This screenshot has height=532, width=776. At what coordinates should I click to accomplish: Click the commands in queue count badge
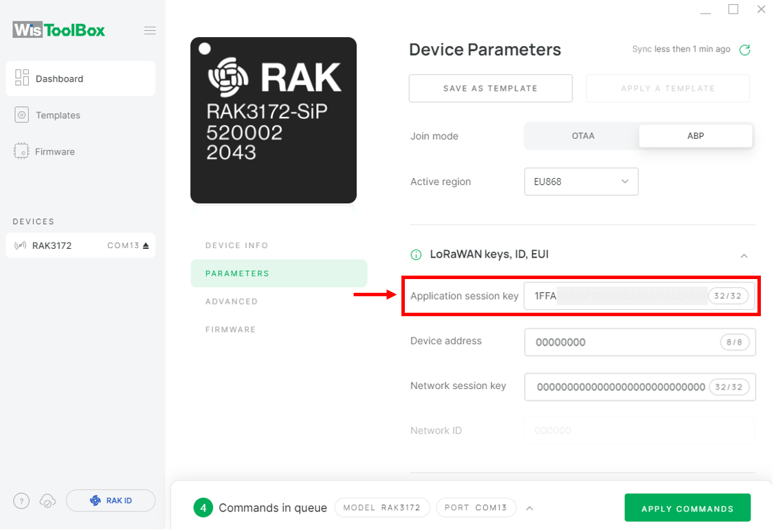(x=203, y=508)
